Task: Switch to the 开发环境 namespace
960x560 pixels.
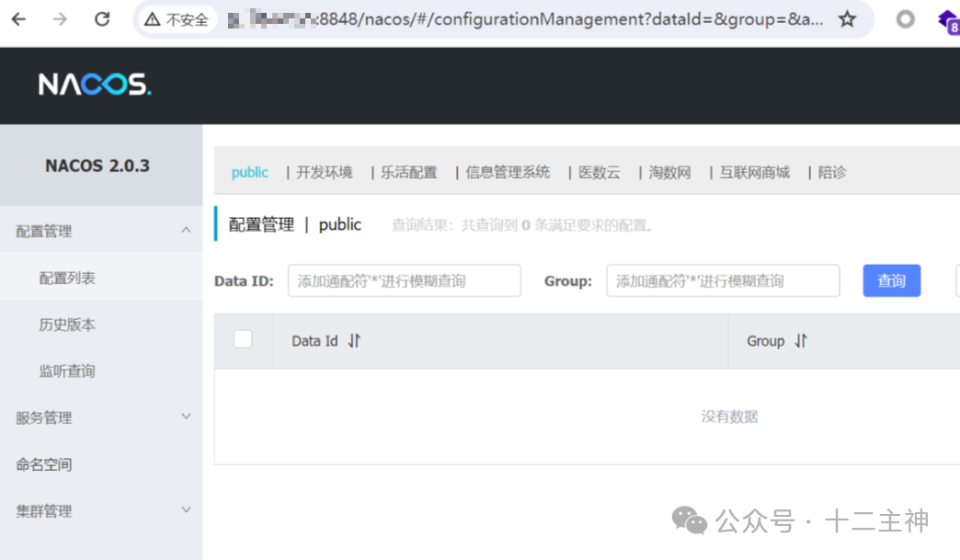Action: (x=325, y=173)
